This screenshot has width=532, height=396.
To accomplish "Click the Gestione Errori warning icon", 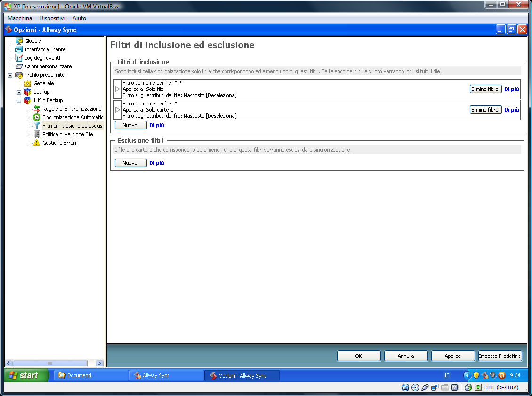I will pos(37,143).
